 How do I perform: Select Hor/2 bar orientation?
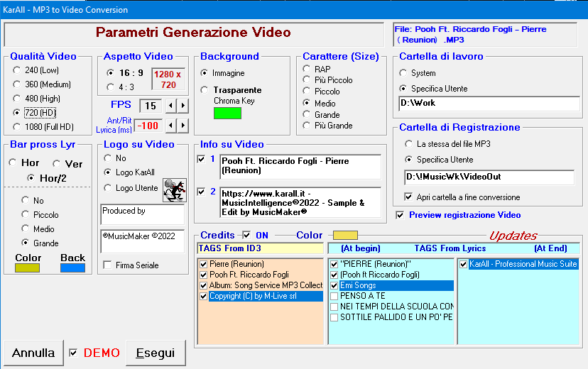tap(31, 178)
